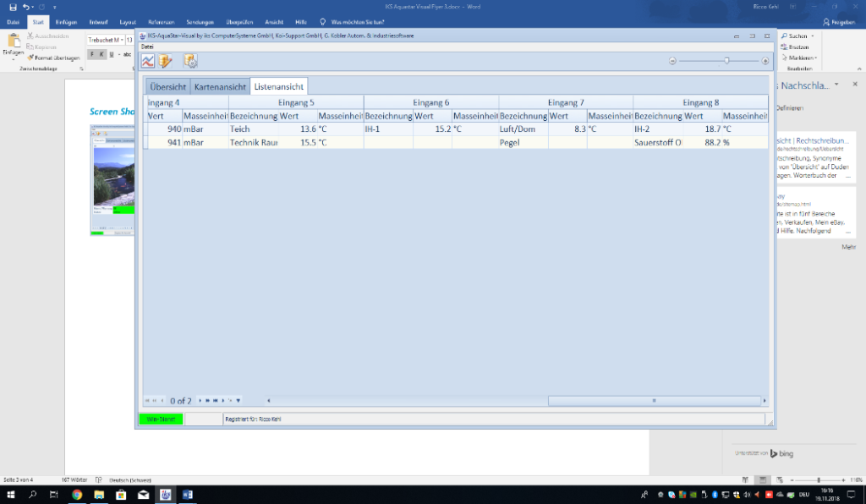Switch to the Übersicht tab
The height and width of the screenshot is (504, 866).
[x=167, y=86]
